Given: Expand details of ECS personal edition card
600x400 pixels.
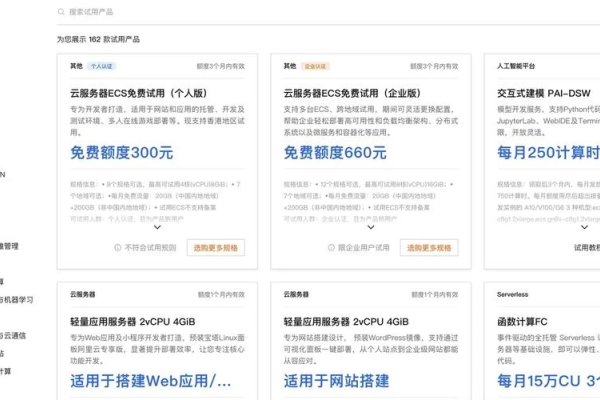Looking at the screenshot, I should click(x=157, y=227).
